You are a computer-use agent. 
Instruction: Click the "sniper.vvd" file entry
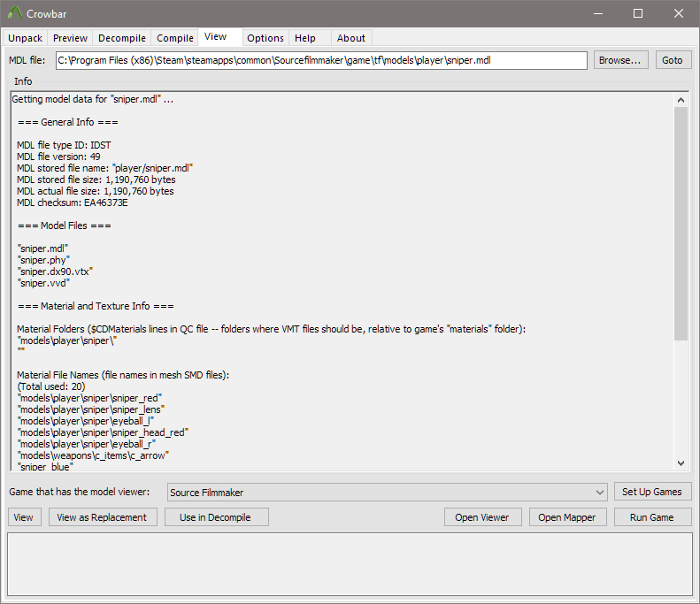[43, 283]
